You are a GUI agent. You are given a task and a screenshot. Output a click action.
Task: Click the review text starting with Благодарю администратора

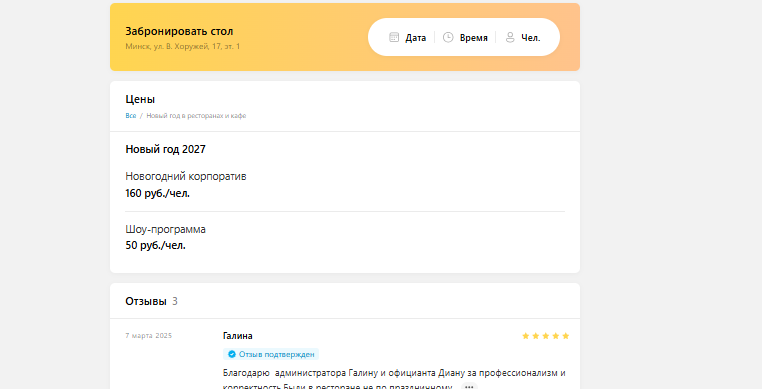[394, 379]
